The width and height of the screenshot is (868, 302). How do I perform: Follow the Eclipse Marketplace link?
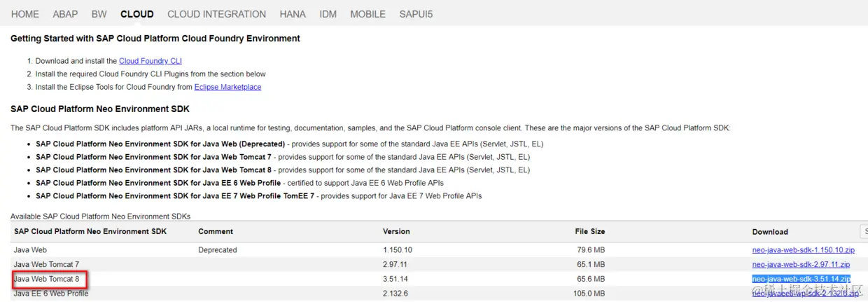click(x=227, y=87)
